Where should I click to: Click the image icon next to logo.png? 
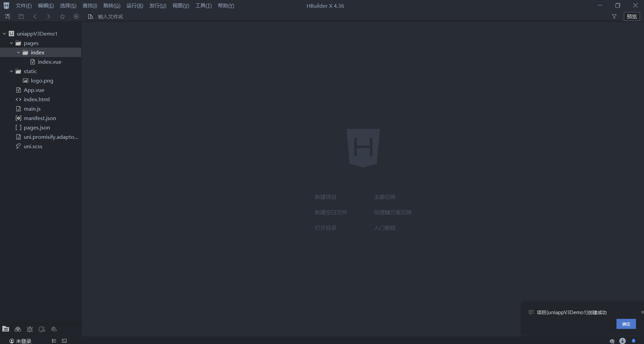click(x=26, y=80)
